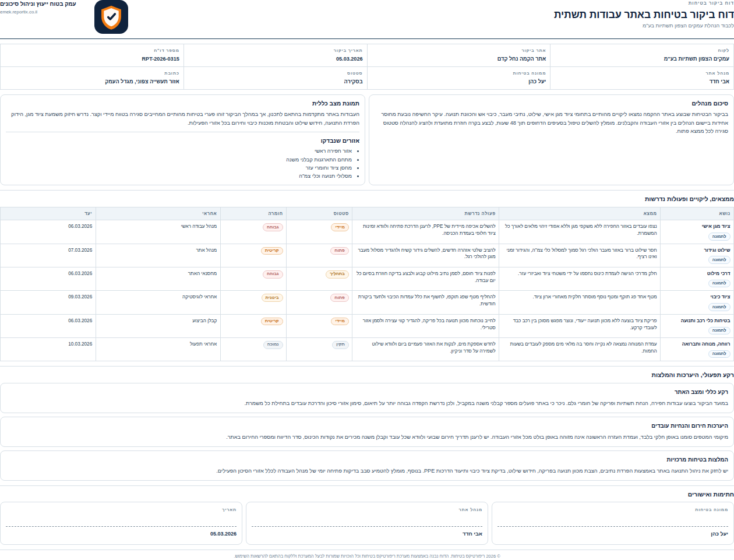
Task: Open 'לתמונה' for the בטיחות כלי רכב ותנועה finding
Action: pos(719,330)
